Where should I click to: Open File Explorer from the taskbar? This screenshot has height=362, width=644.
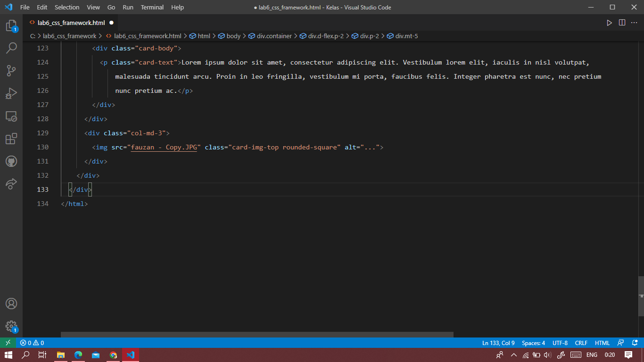(60, 355)
